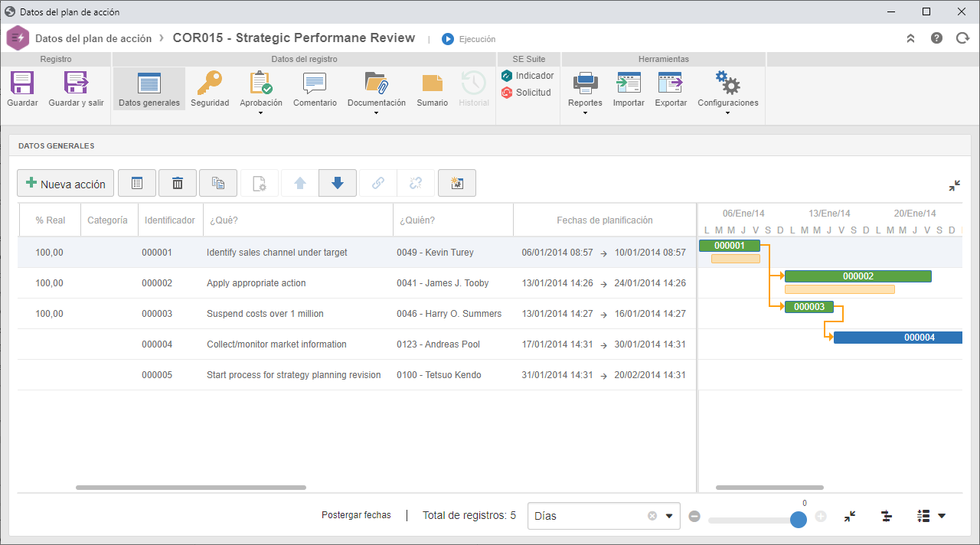The height and width of the screenshot is (545, 980).
Task: Expand the Configuraciones dropdown arrow
Action: [727, 113]
